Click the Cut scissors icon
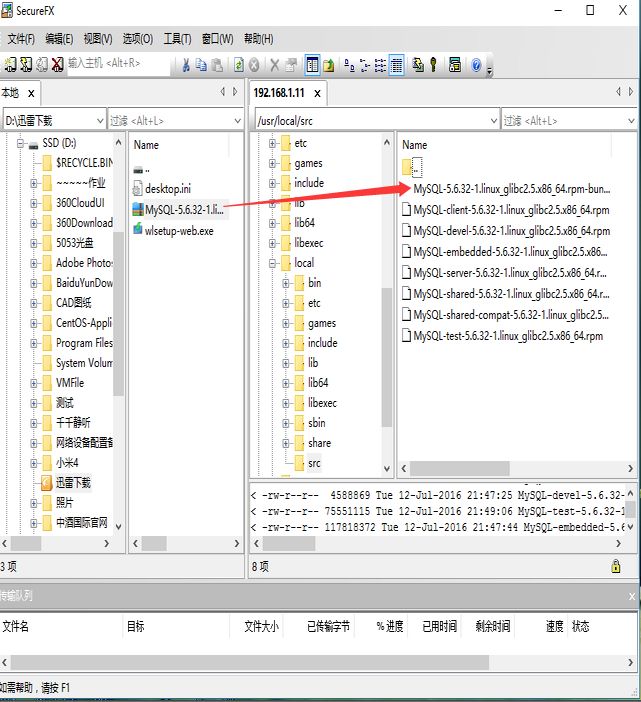 tap(186, 65)
